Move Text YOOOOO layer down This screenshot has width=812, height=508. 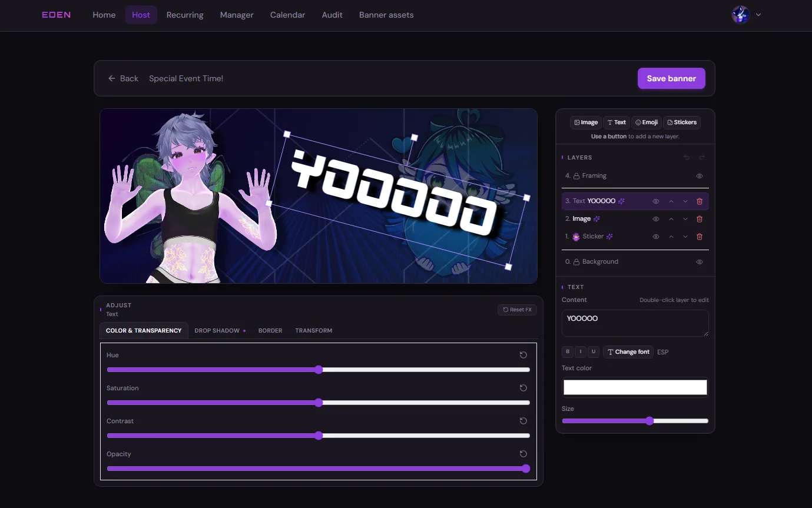[x=685, y=201]
